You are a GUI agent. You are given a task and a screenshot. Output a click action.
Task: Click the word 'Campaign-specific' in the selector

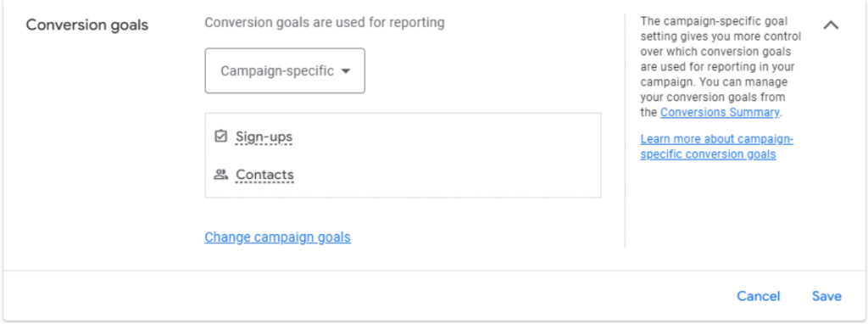pos(277,71)
